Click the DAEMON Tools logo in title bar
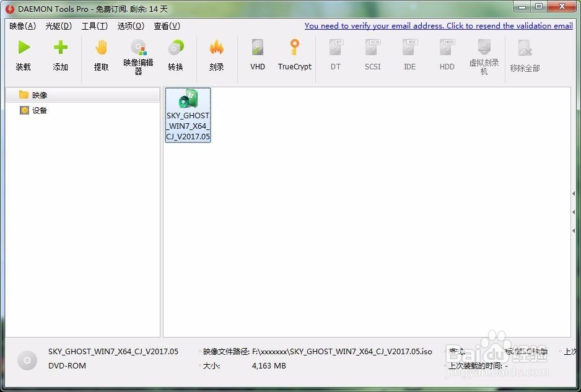Viewport: 581px width, 392px height. coord(10,9)
